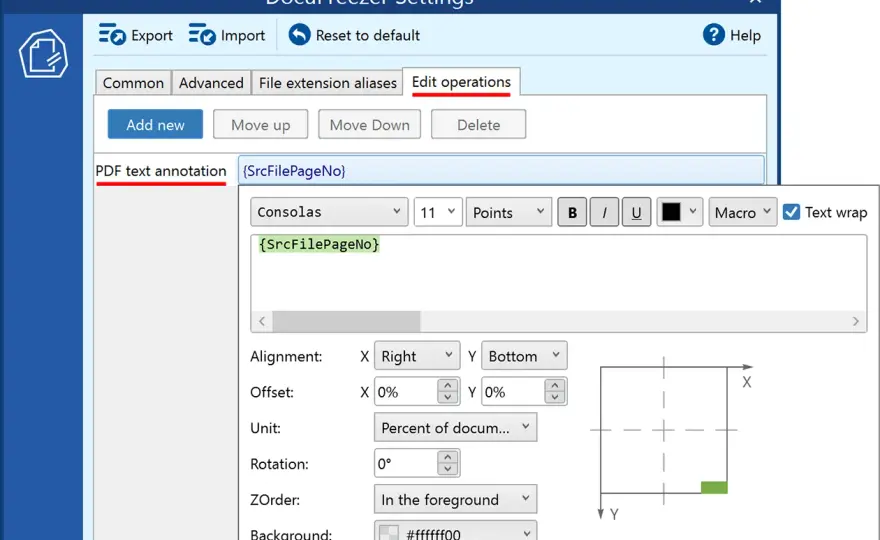Toggle underline formatting button
This screenshot has width=880, height=540.
click(x=636, y=212)
